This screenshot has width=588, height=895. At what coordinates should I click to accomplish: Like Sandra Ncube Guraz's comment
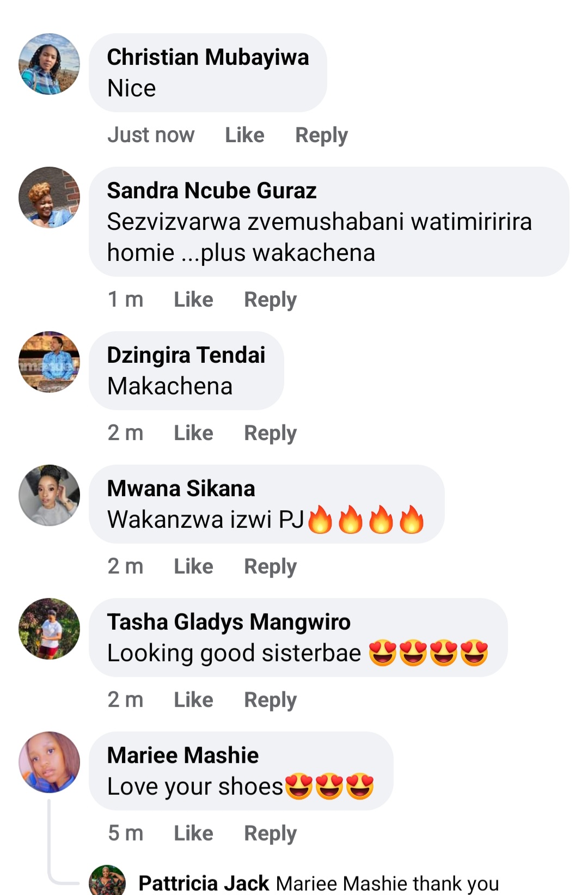coord(193,300)
